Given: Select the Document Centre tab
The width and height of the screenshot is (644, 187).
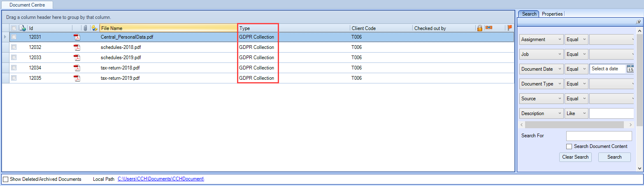Looking at the screenshot, I should click(27, 5).
